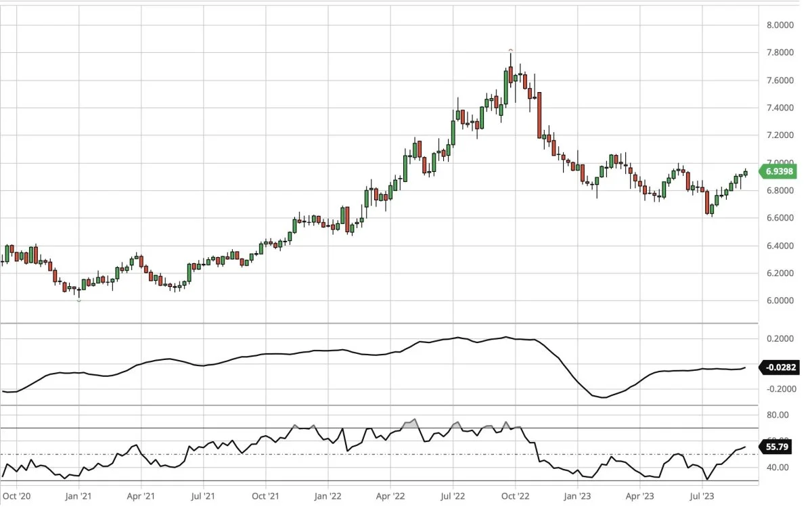Pick the Oct '20 date label
This screenshot has width=812, height=515.
(16, 496)
